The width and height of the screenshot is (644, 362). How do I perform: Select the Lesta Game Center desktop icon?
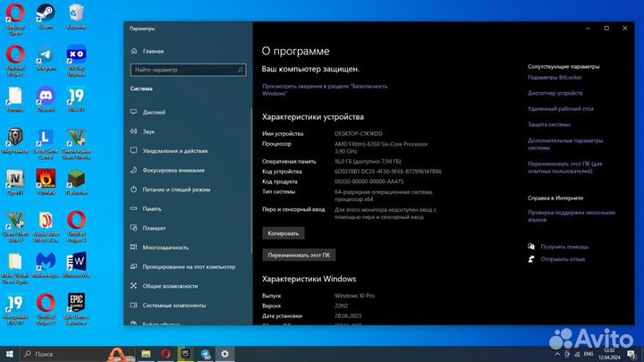[46, 144]
